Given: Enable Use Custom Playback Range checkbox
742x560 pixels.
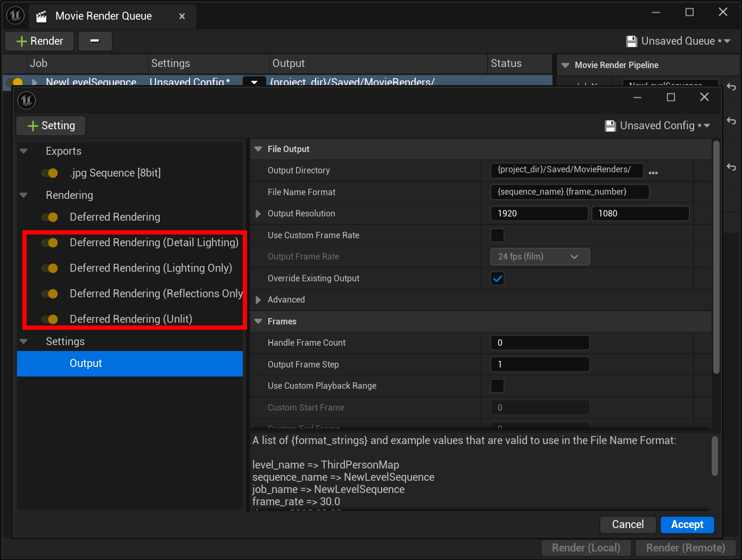Looking at the screenshot, I should tap(497, 386).
